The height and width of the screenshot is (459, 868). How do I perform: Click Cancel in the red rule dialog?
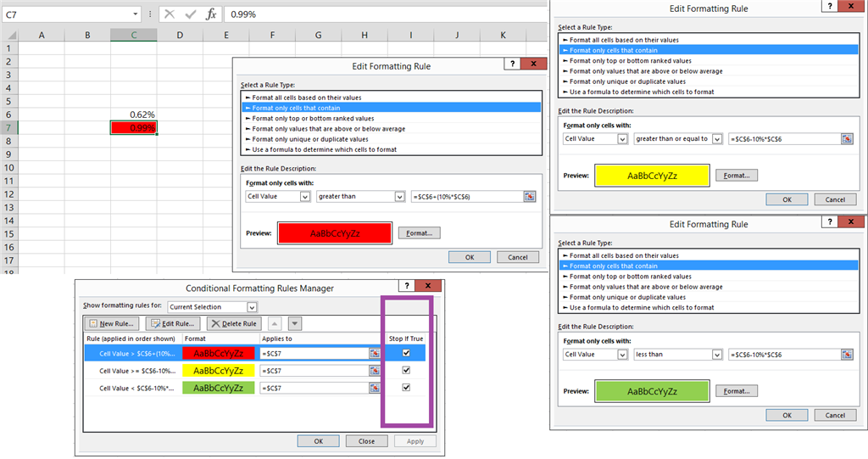pyautogui.click(x=518, y=257)
